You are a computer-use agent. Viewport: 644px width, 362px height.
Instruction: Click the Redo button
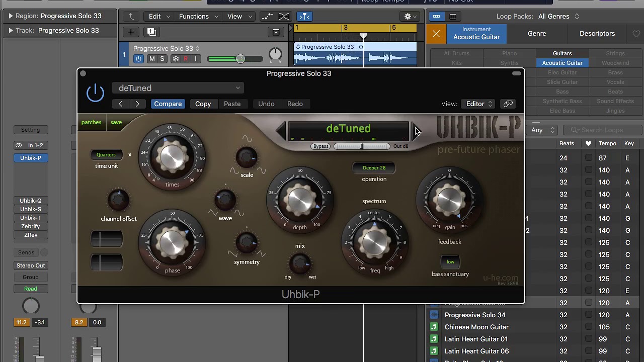[295, 104]
